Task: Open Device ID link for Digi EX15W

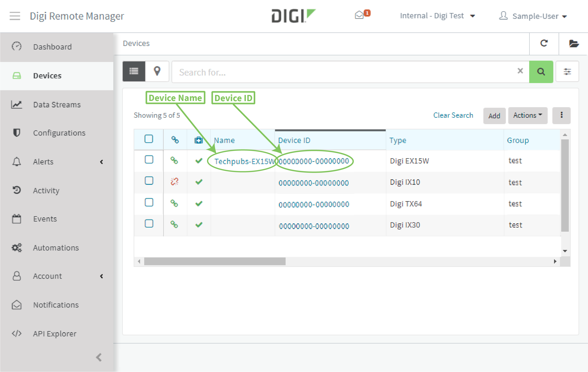Action: 314,161
